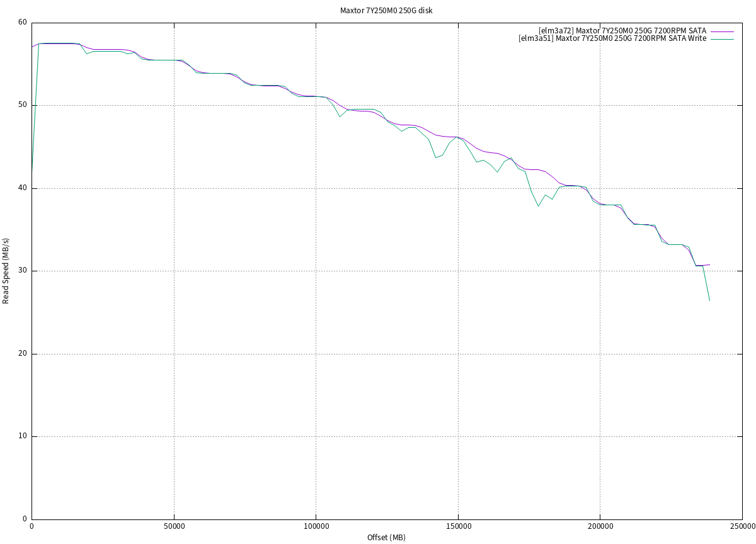Click the 50000 tick on x-axis

(x=174, y=527)
